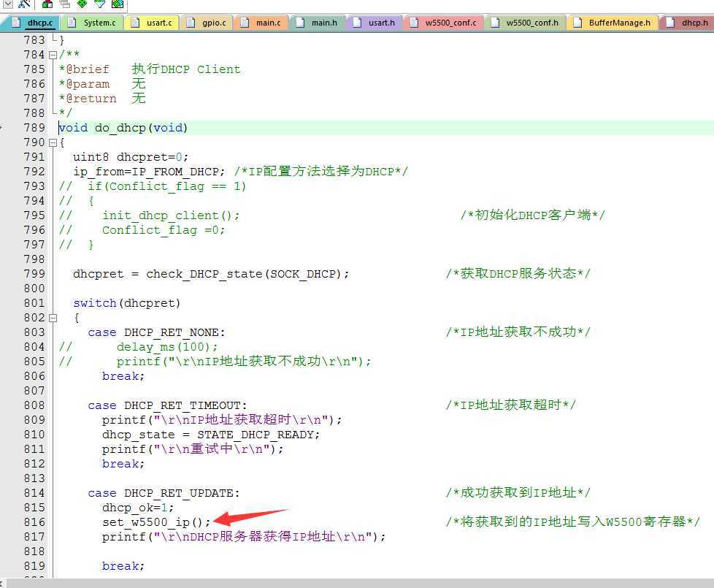
Task: Click commented 'init_dhcp_client();' line
Action: click(x=171, y=215)
